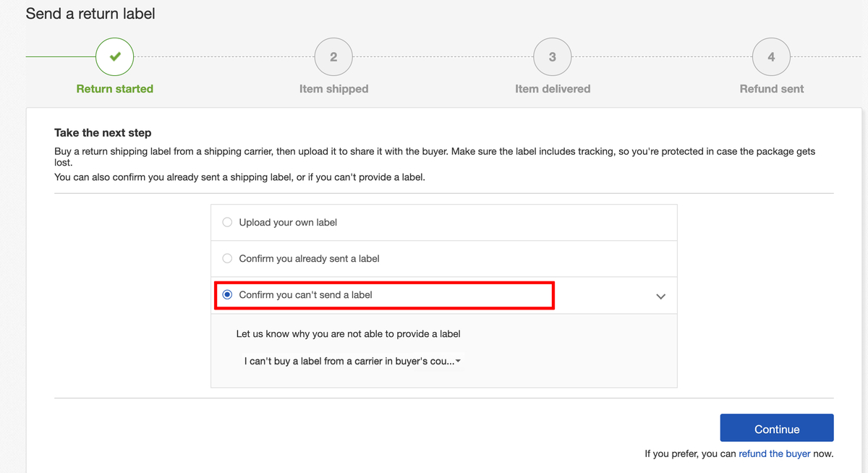
Task: Click the step 3 circle icon
Action: [553, 56]
